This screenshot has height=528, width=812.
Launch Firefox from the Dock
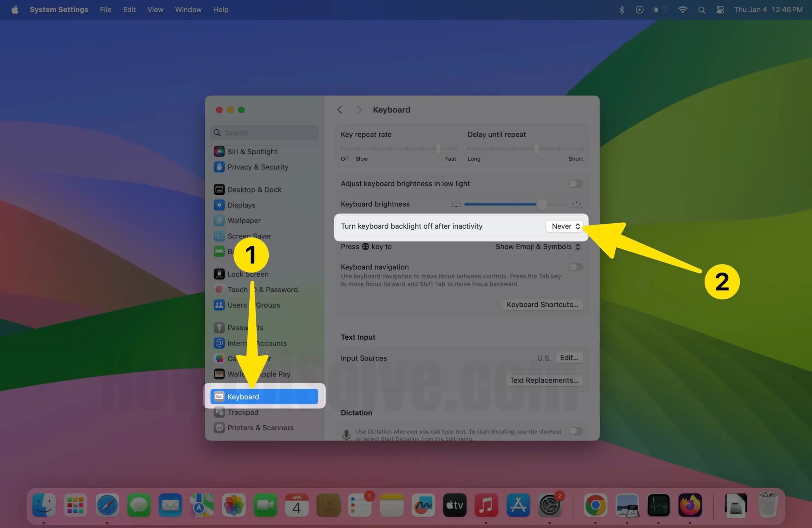(690, 505)
